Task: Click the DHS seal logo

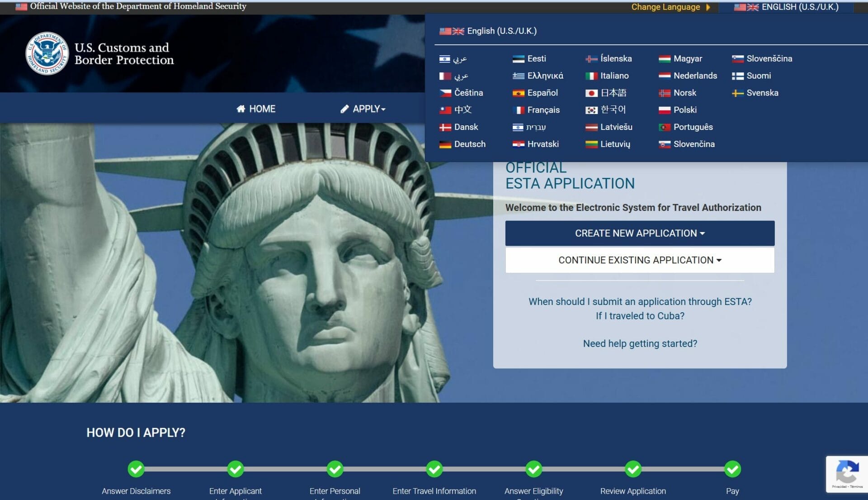Action: [x=47, y=53]
